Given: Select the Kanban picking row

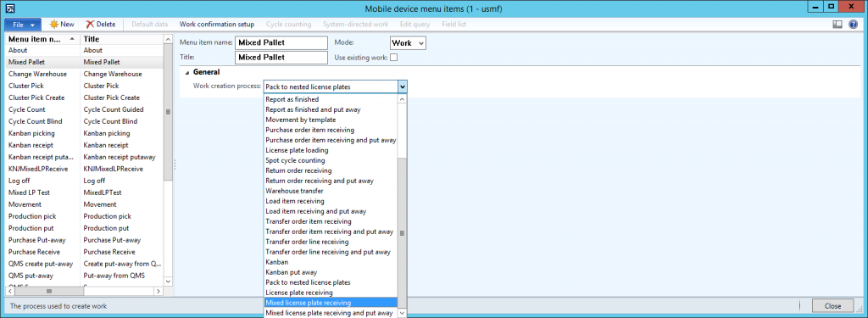Looking at the screenshot, I should (x=84, y=133).
